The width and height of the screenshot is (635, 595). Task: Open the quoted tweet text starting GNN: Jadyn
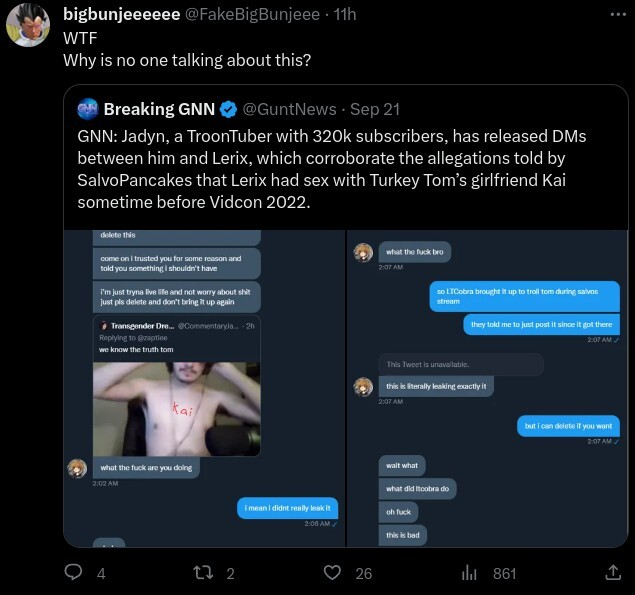(x=332, y=169)
